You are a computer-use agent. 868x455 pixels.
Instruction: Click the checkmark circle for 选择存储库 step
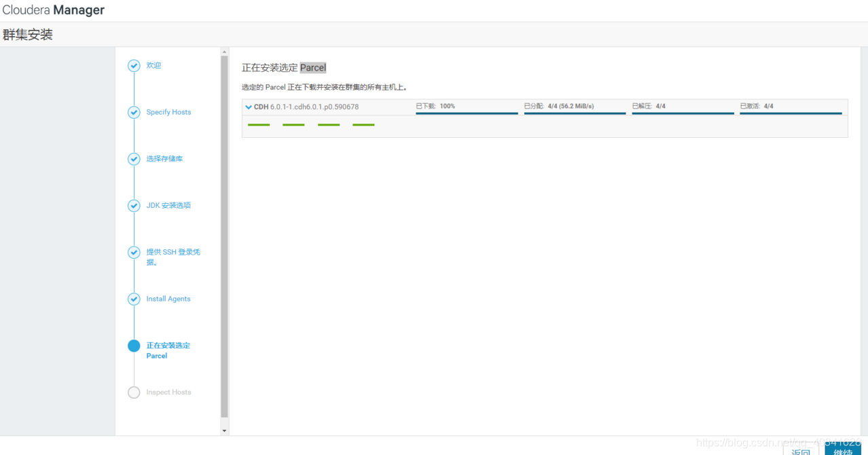tap(134, 159)
